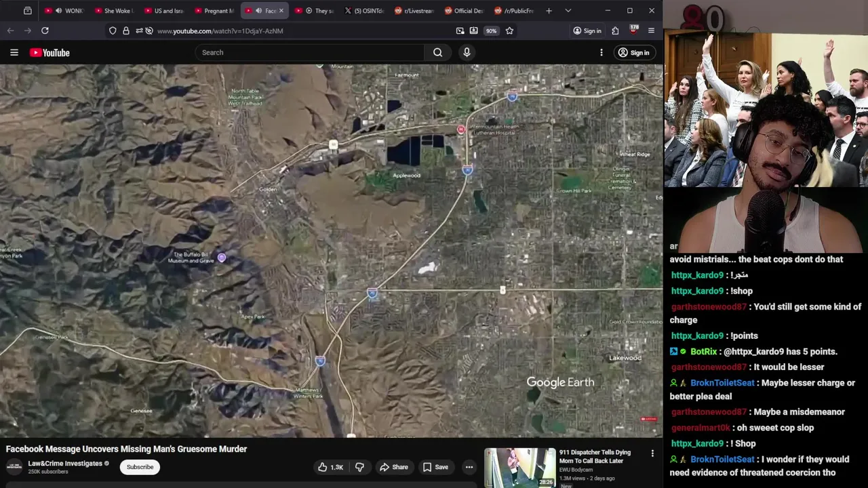The width and height of the screenshot is (868, 488).
Task: Open options for 911 Dispatcher video
Action: (652, 453)
